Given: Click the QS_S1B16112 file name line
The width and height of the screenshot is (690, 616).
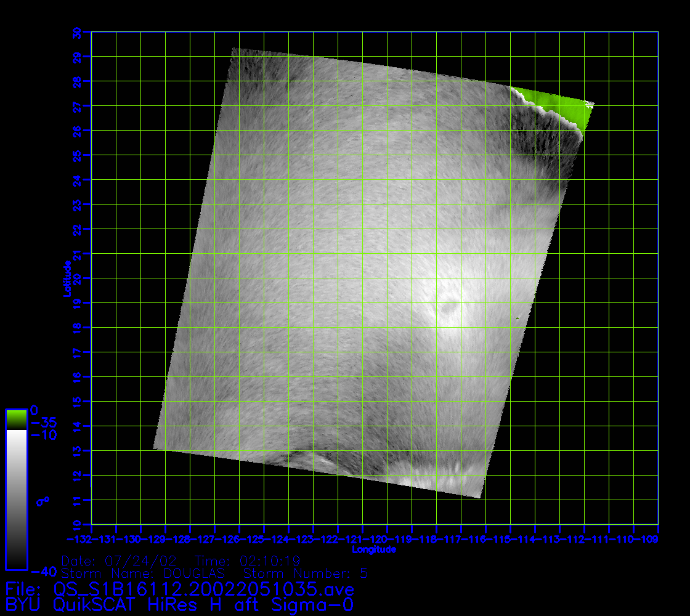Looking at the screenshot, I should (x=179, y=588).
